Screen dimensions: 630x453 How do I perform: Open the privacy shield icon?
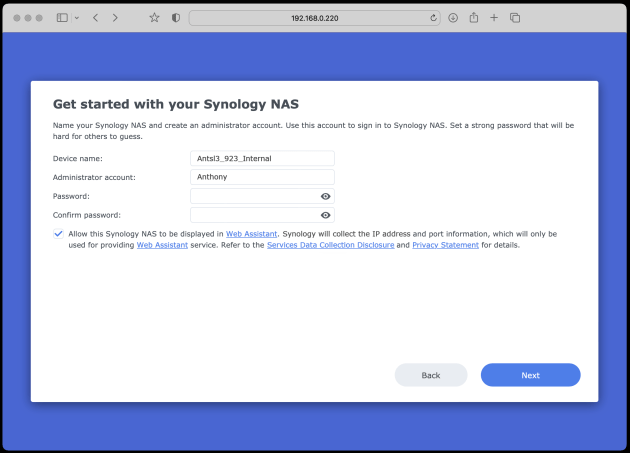[176, 18]
